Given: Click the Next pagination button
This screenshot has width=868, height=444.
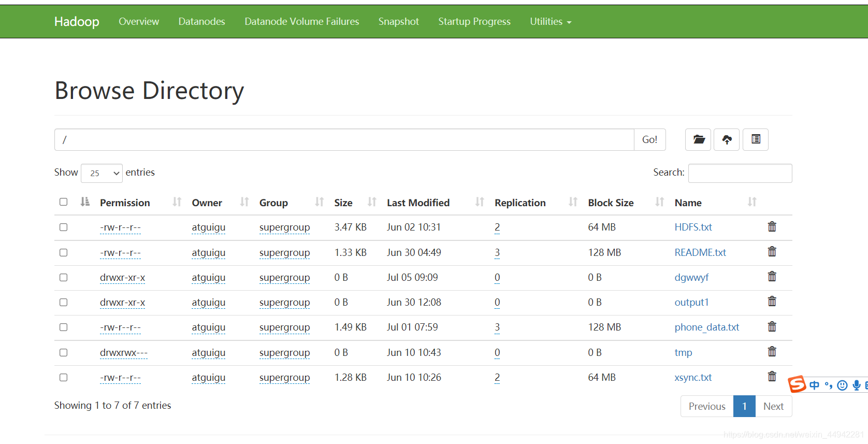Looking at the screenshot, I should (773, 406).
